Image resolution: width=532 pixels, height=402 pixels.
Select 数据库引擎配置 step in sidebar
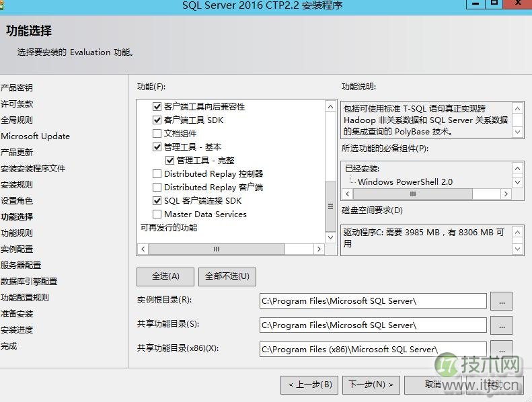tap(29, 282)
